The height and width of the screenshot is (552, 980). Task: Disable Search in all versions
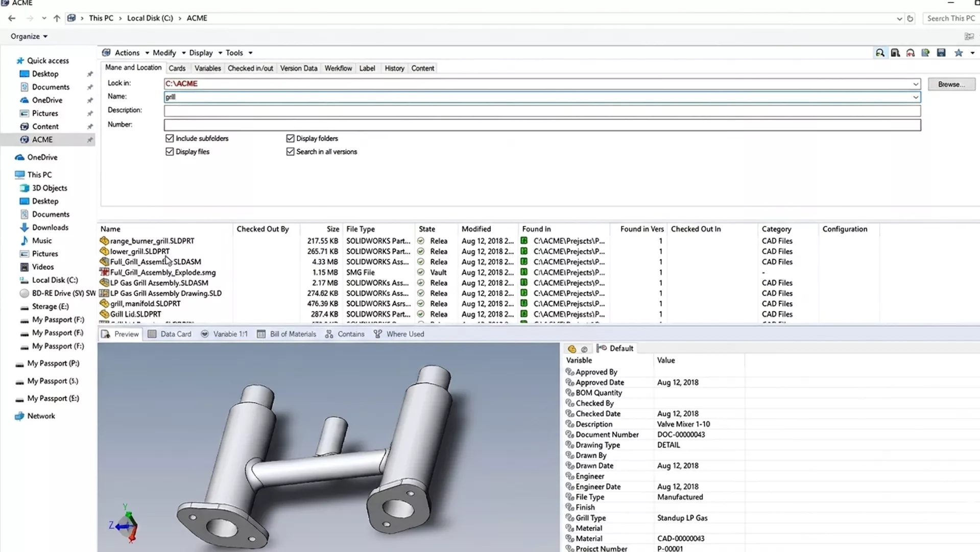(291, 151)
